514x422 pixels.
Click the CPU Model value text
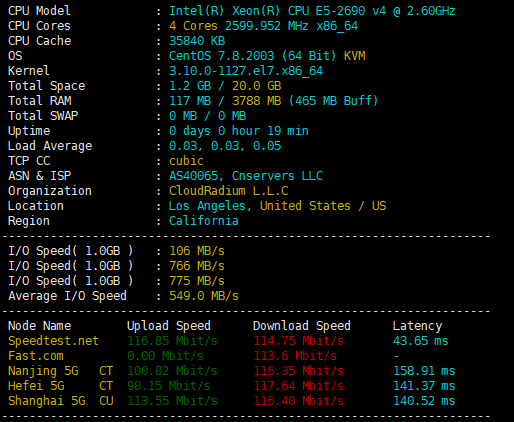click(312, 11)
